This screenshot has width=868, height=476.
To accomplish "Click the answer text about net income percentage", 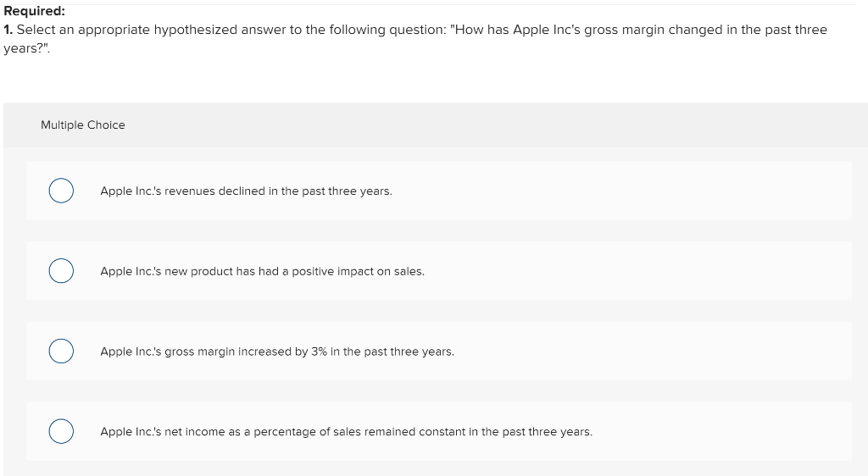I will tap(346, 432).
